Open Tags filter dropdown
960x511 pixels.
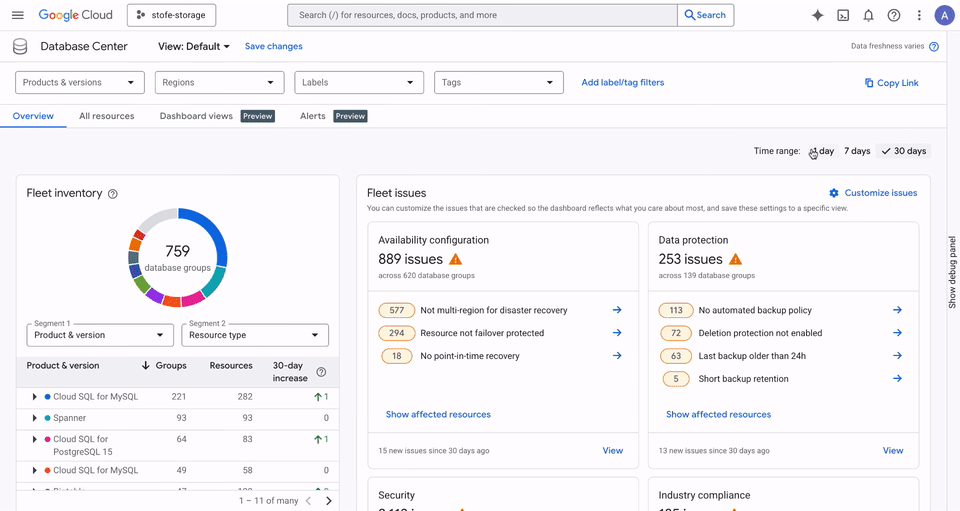[498, 83]
